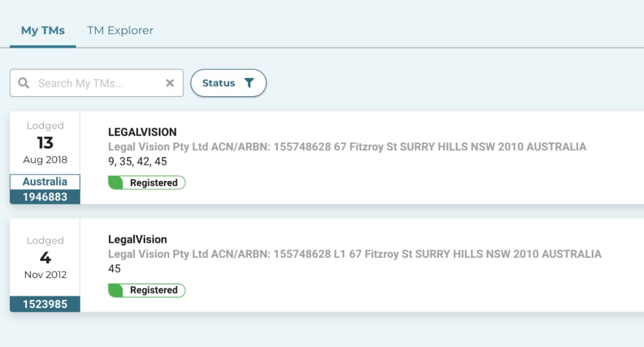Click the 4 Nov 2012 lodged date

coord(45,258)
